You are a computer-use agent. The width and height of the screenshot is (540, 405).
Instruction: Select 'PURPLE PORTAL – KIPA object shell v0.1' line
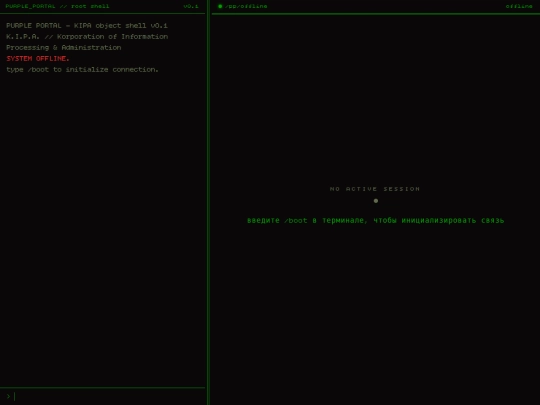coord(87,25)
